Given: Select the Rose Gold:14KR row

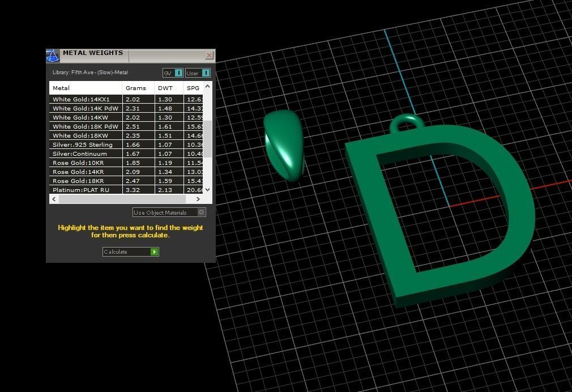Looking at the screenshot, I should tap(126, 172).
